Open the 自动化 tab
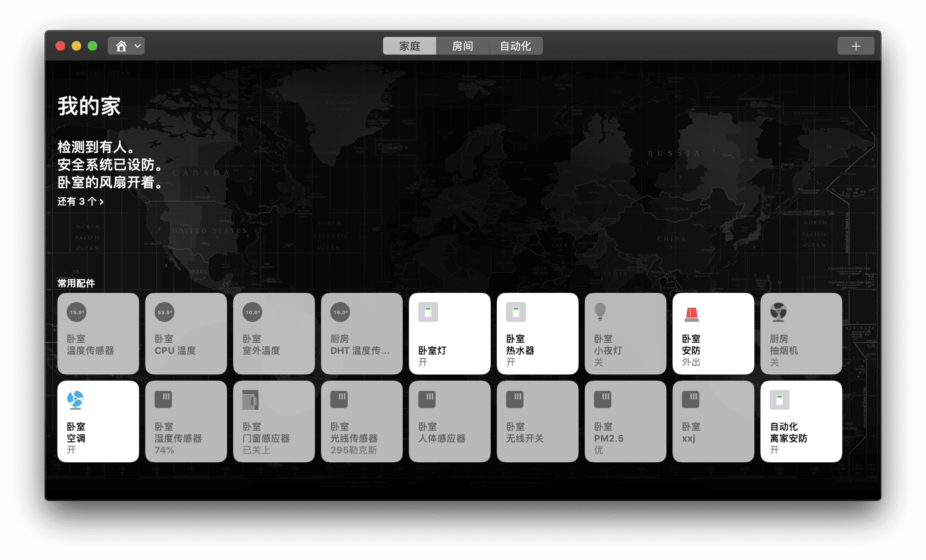The image size is (926, 560). pyautogui.click(x=516, y=46)
